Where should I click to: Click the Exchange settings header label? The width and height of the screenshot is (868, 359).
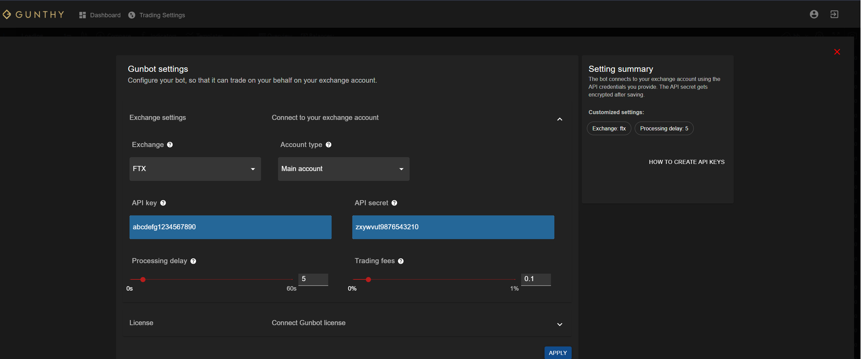[x=158, y=118]
